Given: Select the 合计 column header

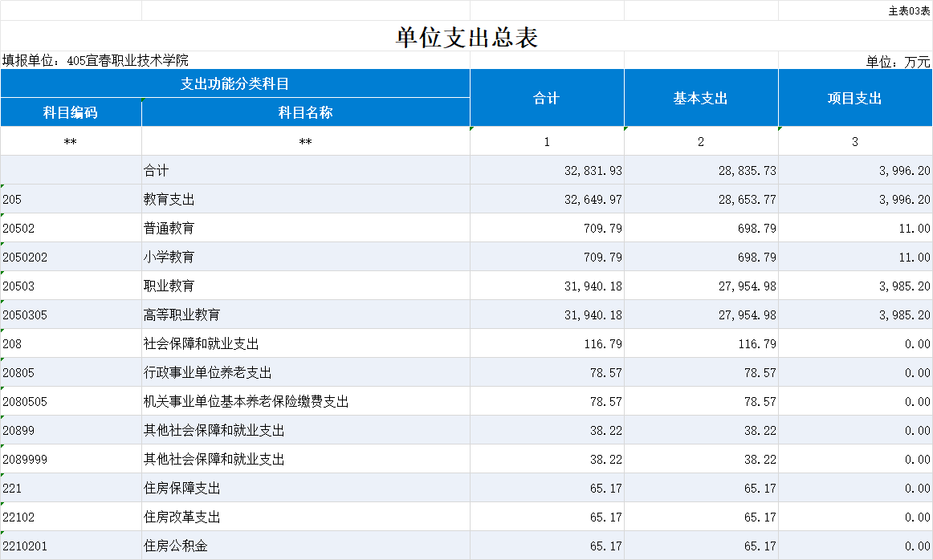Looking at the screenshot, I should [x=547, y=98].
